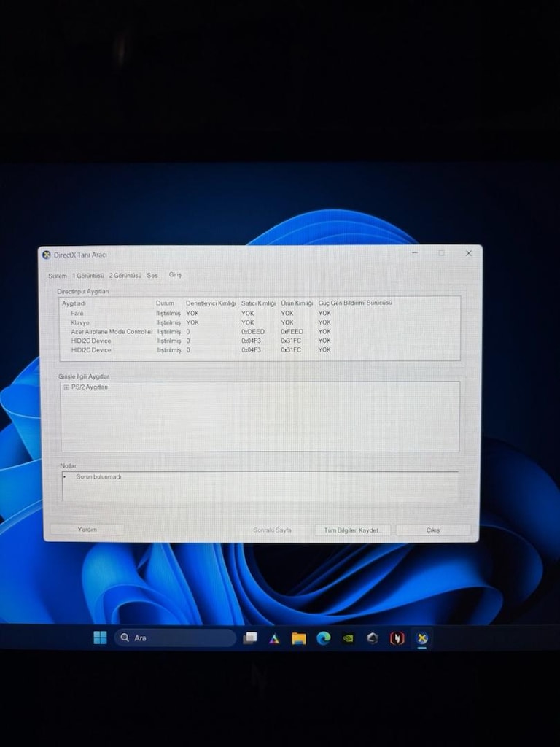Click the Aygıt adı column header
The image size is (560, 747).
(74, 303)
